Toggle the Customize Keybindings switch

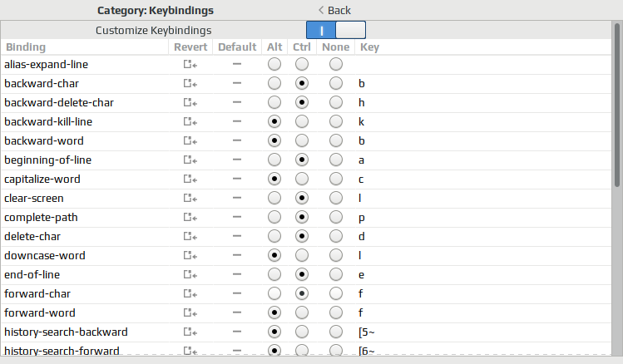[x=336, y=30]
